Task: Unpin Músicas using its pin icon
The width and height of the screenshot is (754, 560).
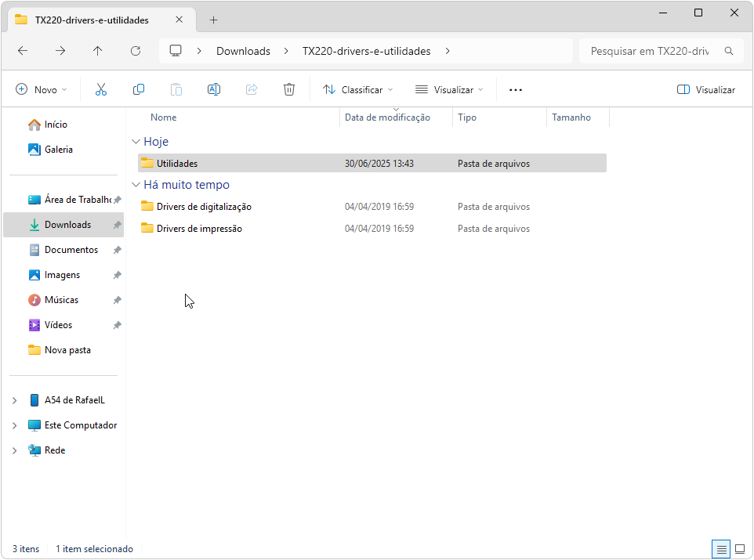Action: 117,300
